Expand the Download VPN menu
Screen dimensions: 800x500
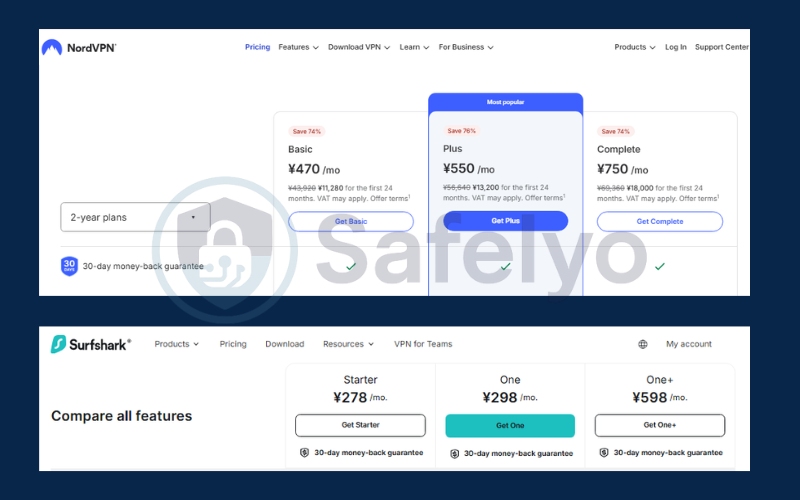click(359, 47)
